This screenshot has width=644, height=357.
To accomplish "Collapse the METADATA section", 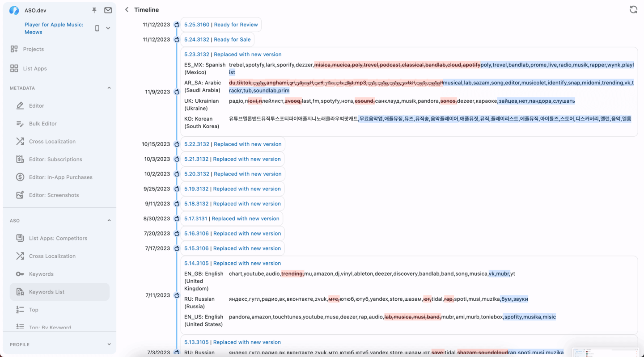I will 109,88.
